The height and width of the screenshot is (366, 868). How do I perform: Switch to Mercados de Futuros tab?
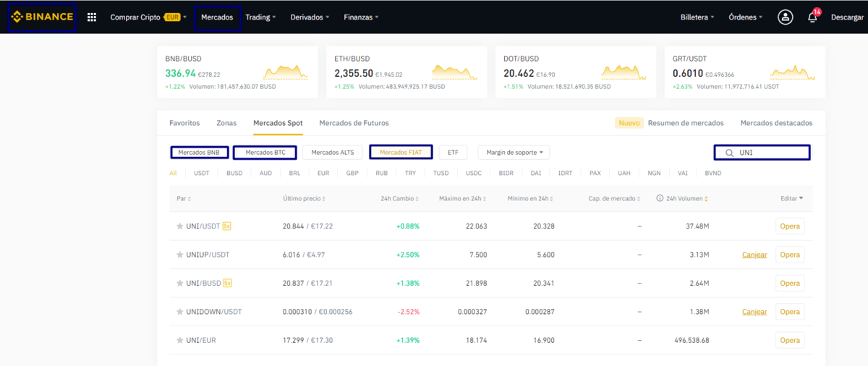coord(354,123)
